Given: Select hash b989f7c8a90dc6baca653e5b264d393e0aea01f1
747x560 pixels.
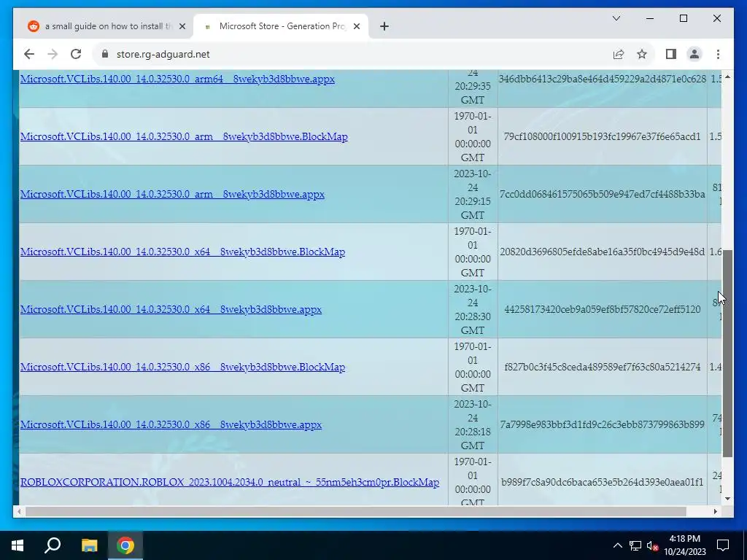Looking at the screenshot, I should [602, 483].
